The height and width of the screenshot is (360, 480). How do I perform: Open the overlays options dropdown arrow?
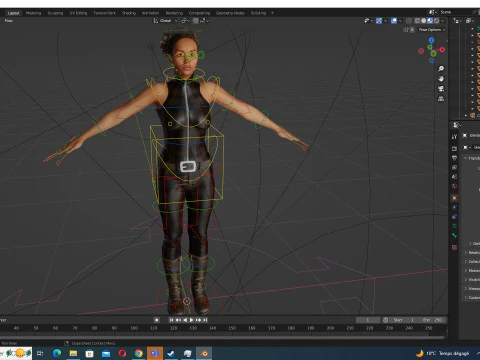[x=400, y=21]
